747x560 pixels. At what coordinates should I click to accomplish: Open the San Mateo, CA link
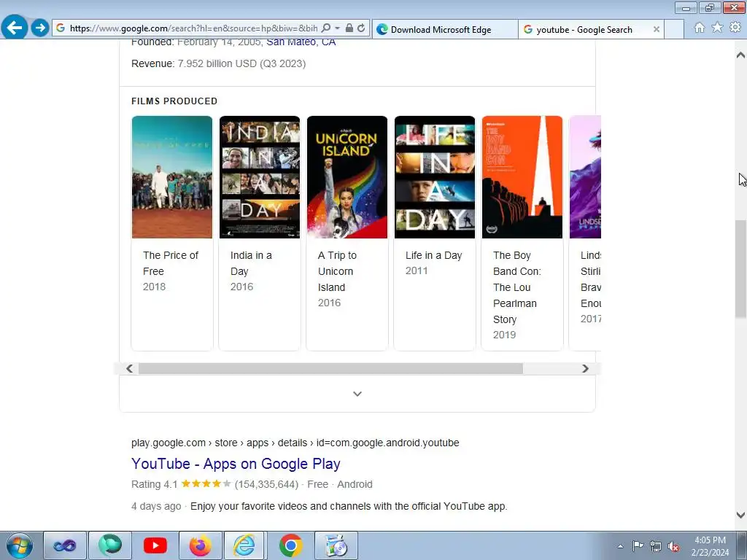point(301,42)
